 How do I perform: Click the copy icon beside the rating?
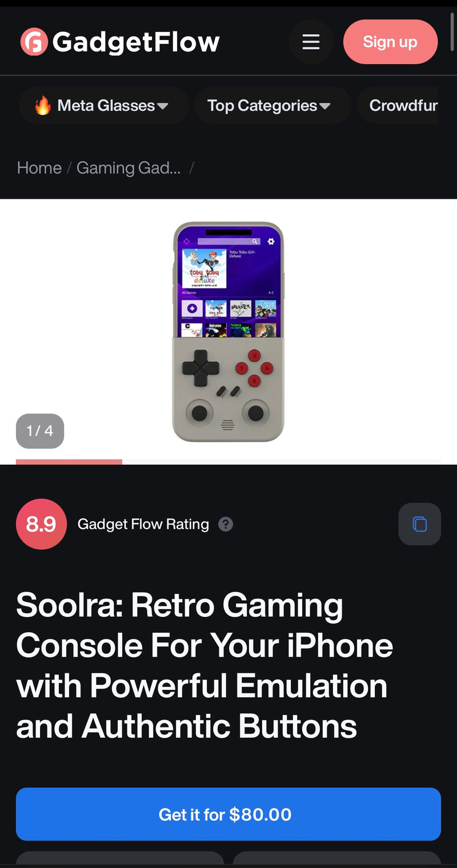[x=420, y=524]
